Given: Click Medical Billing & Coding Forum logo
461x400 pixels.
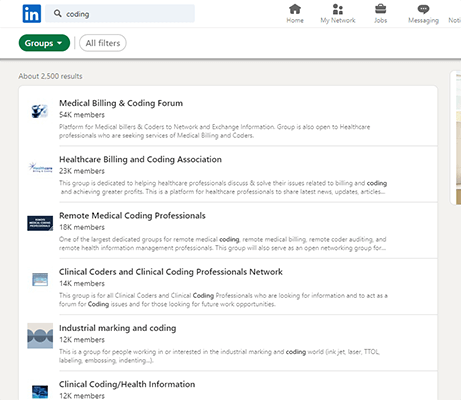Looking at the screenshot, I should tap(40, 111).
